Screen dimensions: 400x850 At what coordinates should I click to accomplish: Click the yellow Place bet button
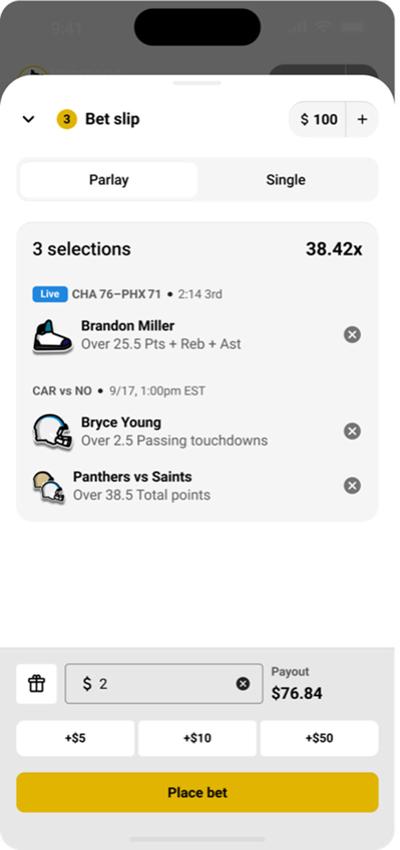coord(197,793)
